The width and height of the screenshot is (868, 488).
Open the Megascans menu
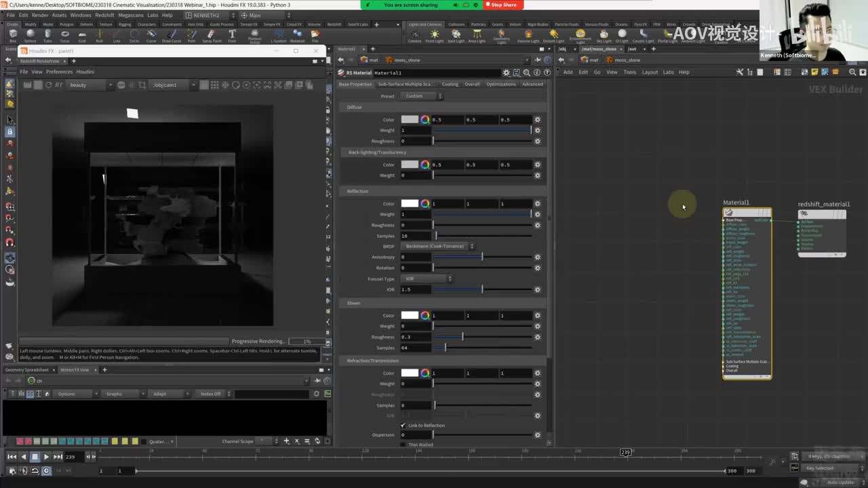130,15
